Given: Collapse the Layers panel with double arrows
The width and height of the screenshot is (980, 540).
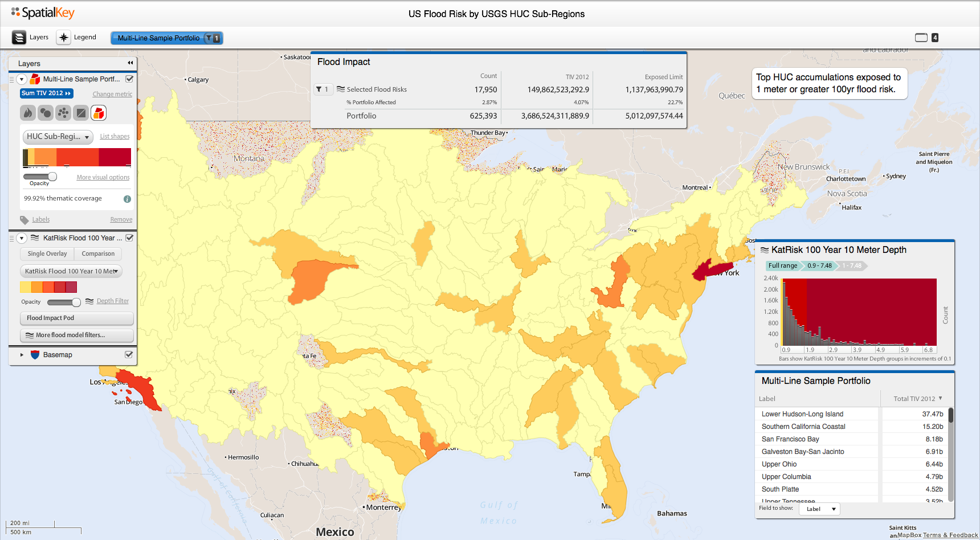Looking at the screenshot, I should (x=130, y=63).
